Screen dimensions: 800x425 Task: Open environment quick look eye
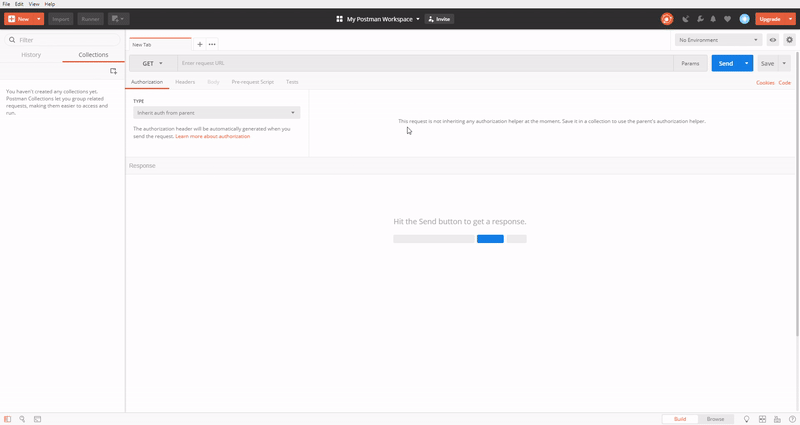point(773,40)
